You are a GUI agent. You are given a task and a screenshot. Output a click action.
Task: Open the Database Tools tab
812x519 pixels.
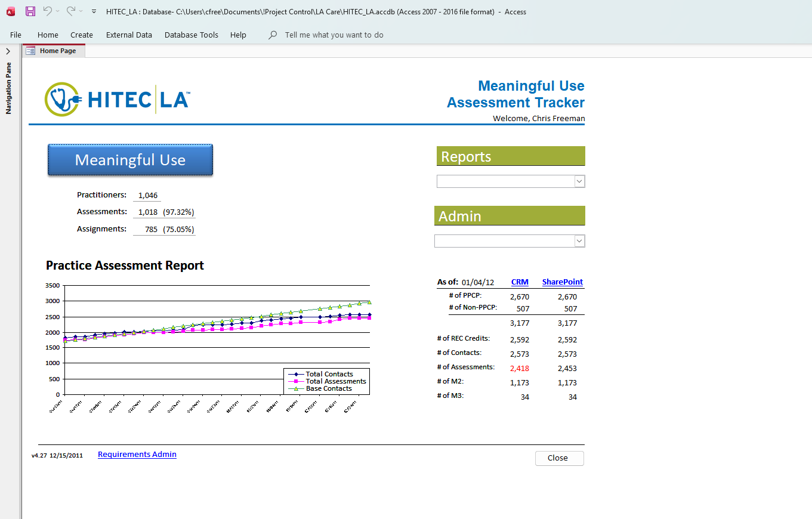(x=192, y=35)
